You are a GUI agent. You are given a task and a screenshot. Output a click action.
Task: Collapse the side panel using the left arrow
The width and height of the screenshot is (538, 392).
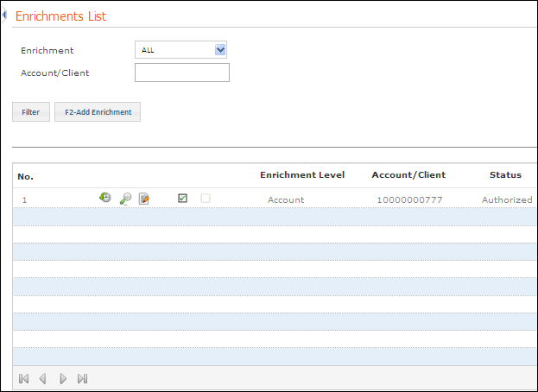(x=4, y=15)
